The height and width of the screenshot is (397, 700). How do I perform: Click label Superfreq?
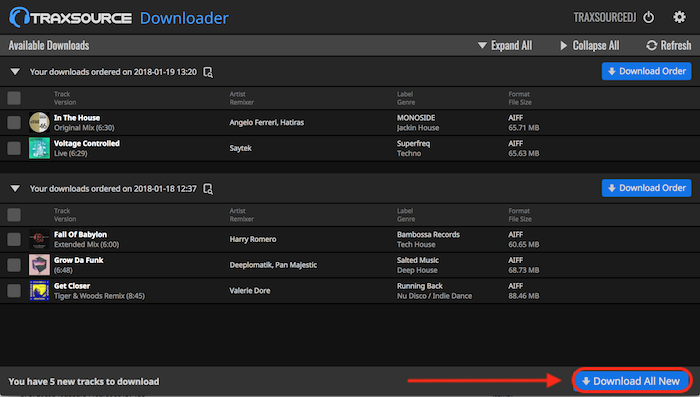click(x=413, y=143)
